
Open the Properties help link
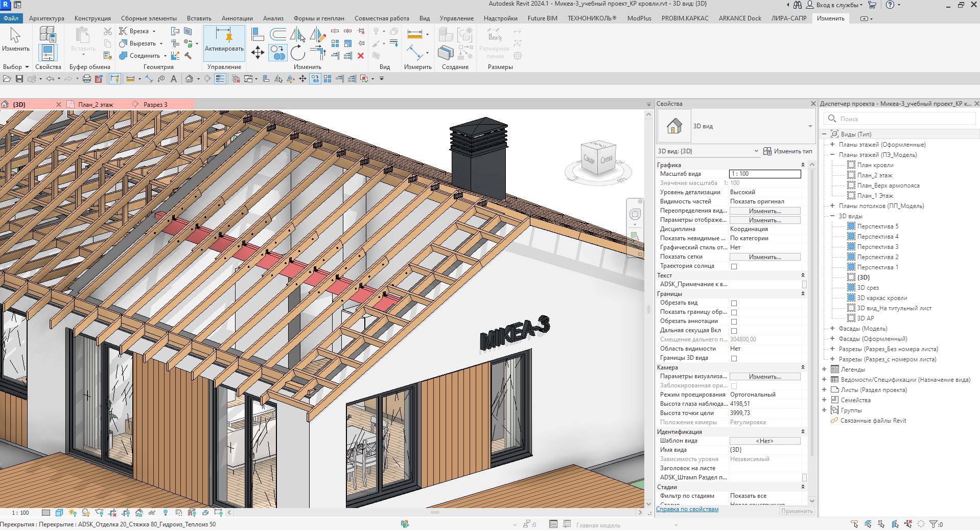point(687,509)
